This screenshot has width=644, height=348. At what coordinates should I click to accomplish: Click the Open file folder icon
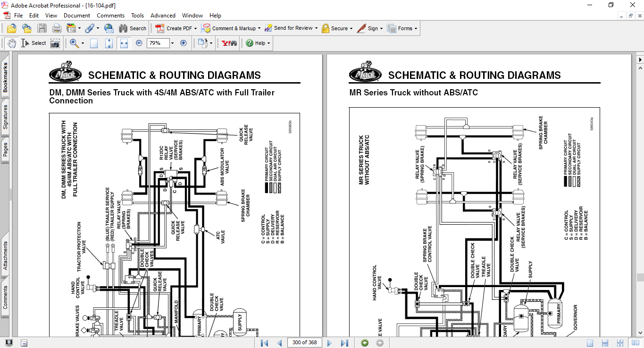click(12, 28)
